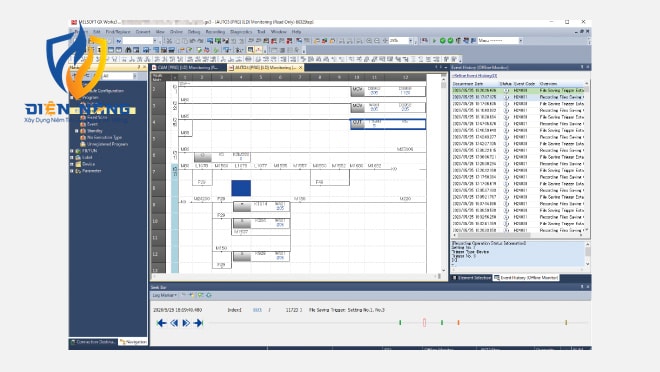660x372 pixels.
Task: Open the Convert menu
Action: (143, 32)
